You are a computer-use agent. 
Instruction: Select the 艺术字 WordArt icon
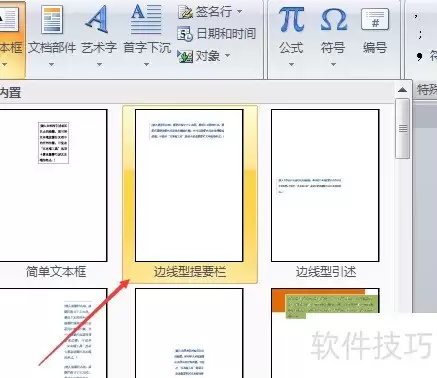[98, 19]
